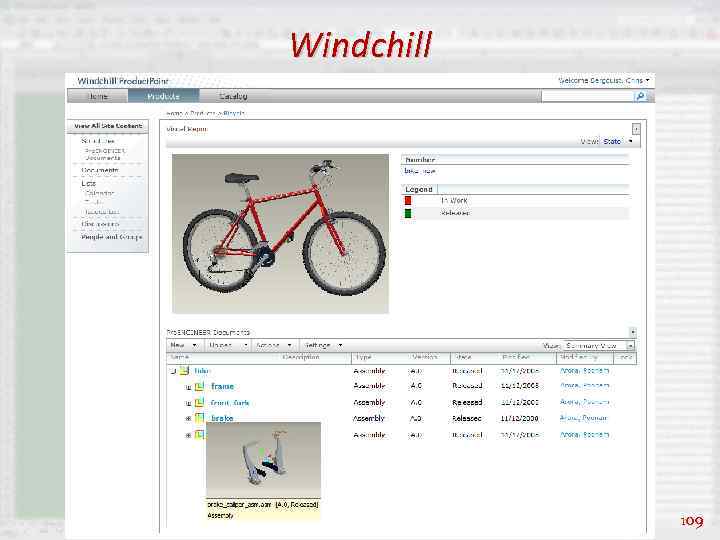Open the Summary View selector
Screen dimensions: 720x540
click(598, 345)
